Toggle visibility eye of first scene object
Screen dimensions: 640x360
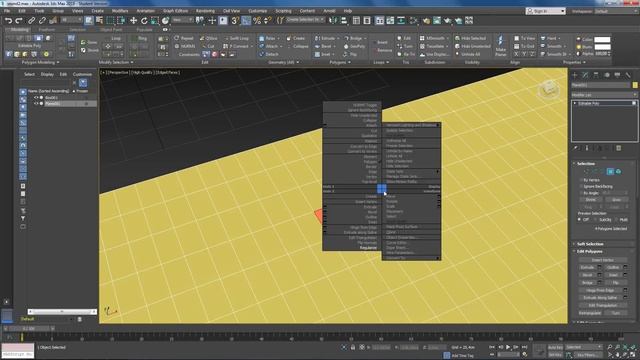coord(36,98)
